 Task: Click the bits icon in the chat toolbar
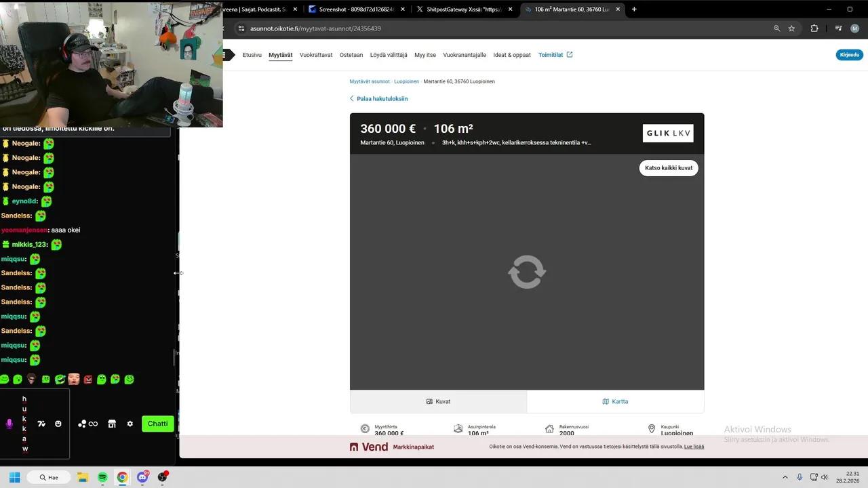tap(82, 424)
